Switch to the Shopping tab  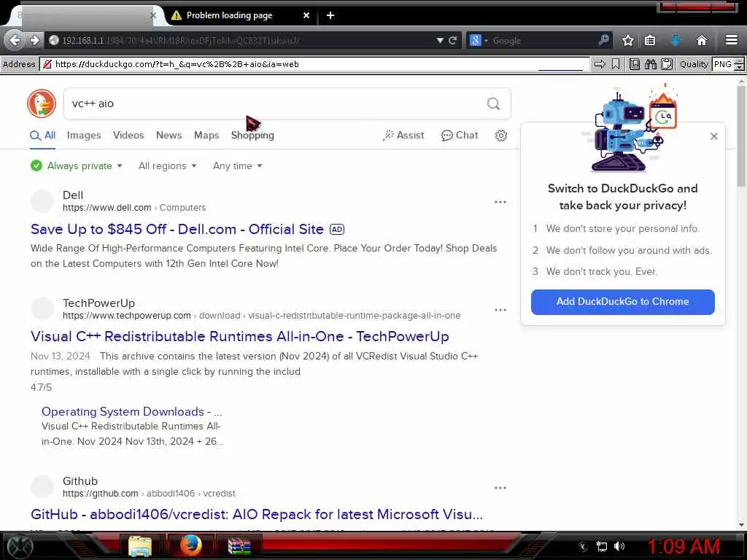pos(252,135)
